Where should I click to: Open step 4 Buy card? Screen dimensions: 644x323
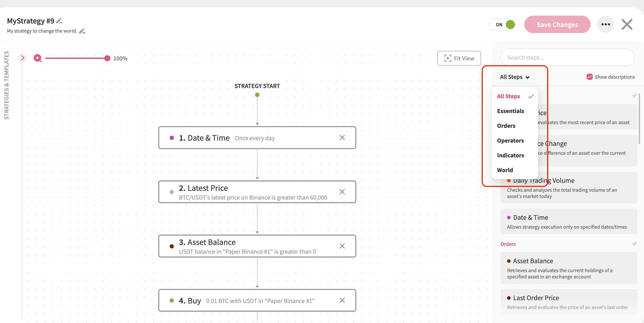click(x=257, y=300)
